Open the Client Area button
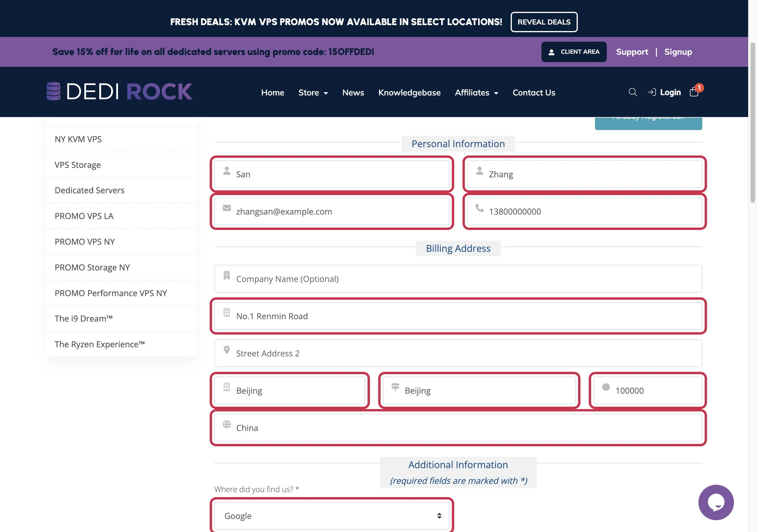The image size is (757, 532). (574, 52)
